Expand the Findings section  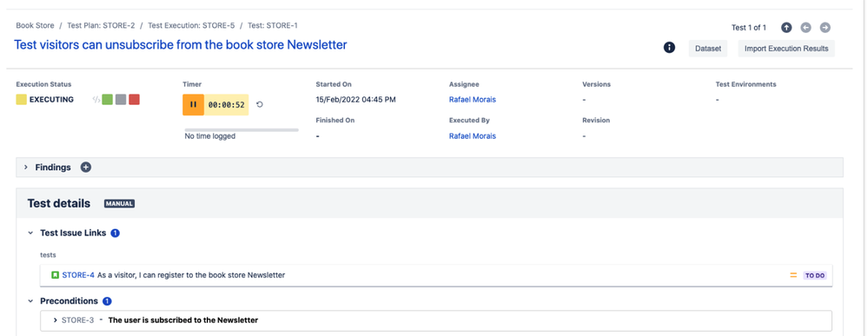click(25, 168)
